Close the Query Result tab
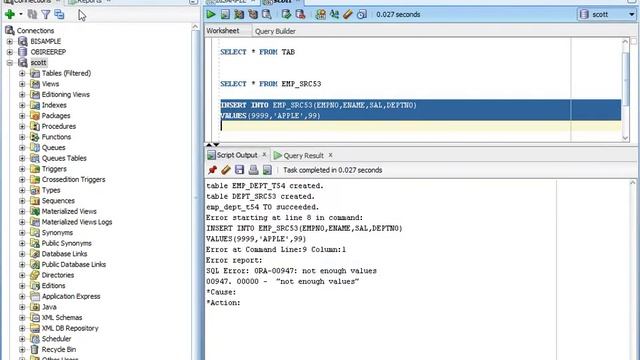 coord(330,155)
